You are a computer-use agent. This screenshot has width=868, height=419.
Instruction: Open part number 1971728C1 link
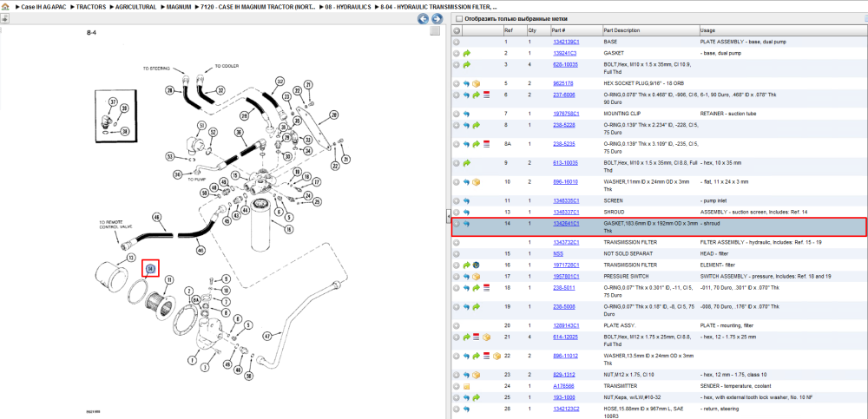click(566, 265)
